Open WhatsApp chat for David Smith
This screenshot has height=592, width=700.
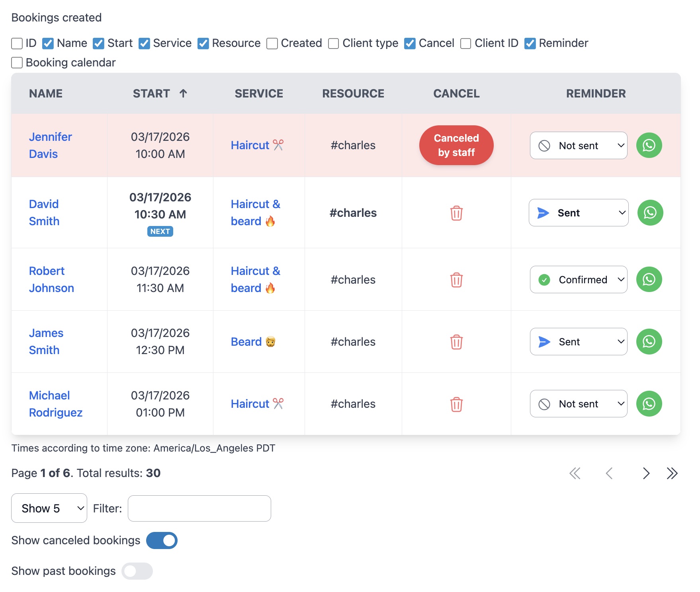tap(650, 213)
